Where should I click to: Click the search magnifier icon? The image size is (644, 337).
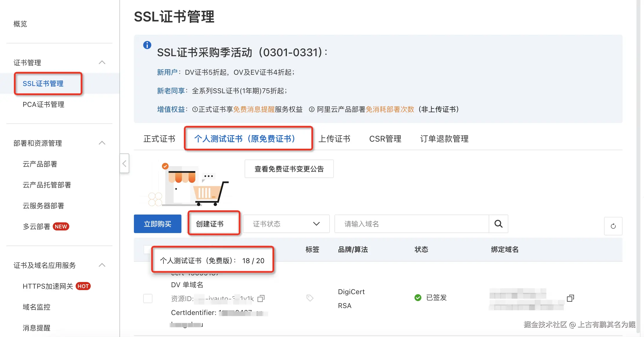498,224
